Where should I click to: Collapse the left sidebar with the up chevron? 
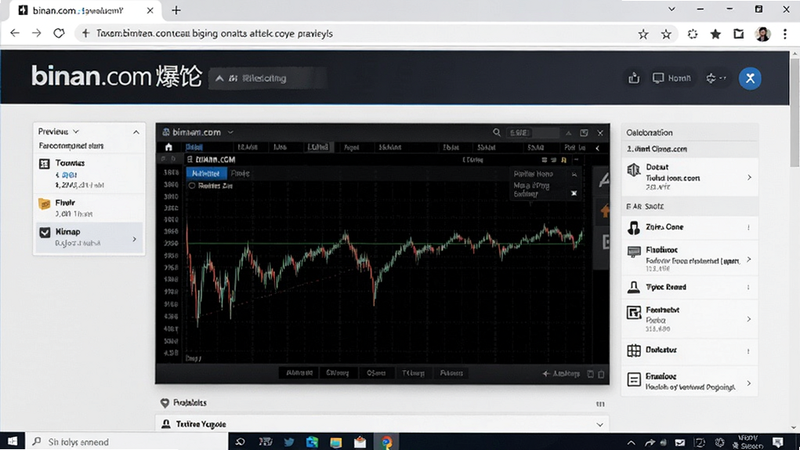coord(136,132)
